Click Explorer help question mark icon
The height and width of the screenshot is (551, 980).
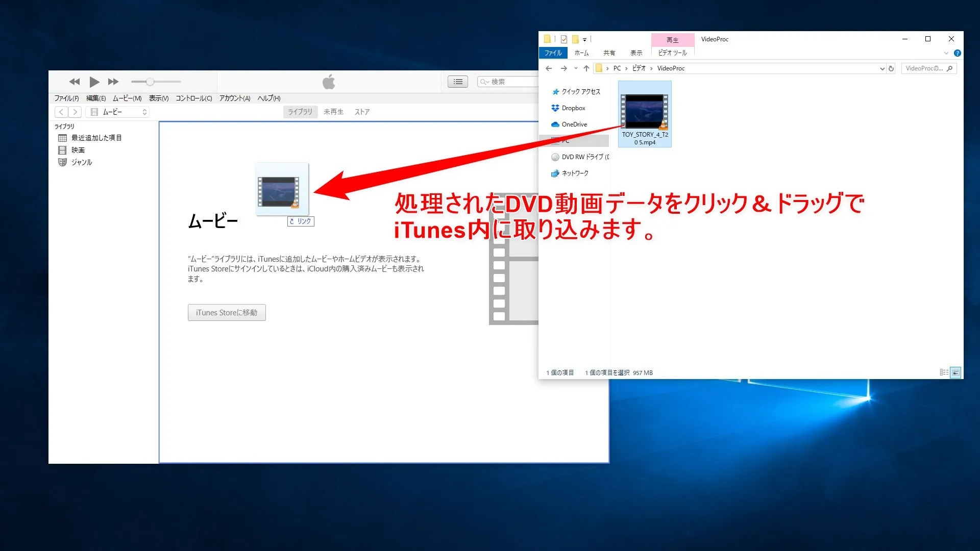[958, 53]
